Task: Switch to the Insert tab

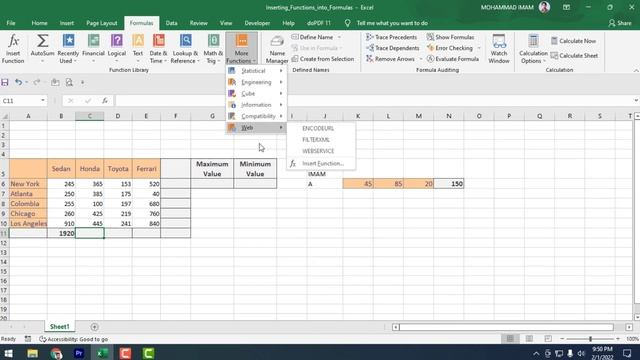Action: pyautogui.click(x=67, y=23)
